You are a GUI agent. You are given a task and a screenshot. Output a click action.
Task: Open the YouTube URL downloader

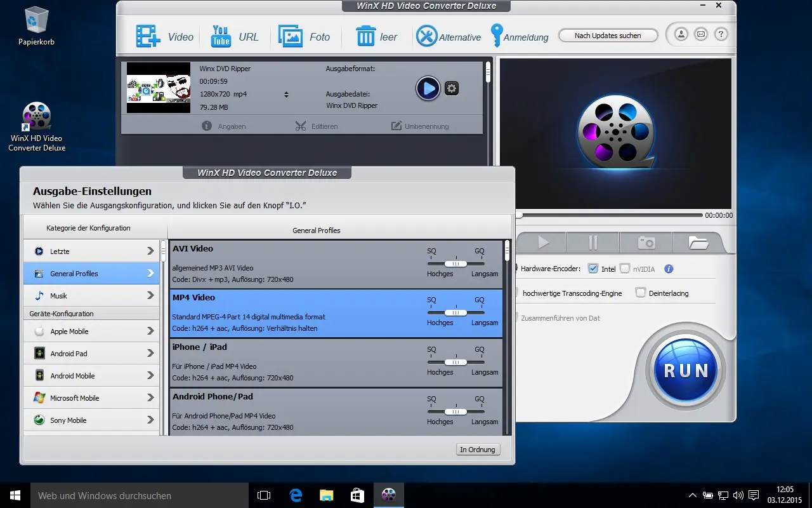point(221,36)
